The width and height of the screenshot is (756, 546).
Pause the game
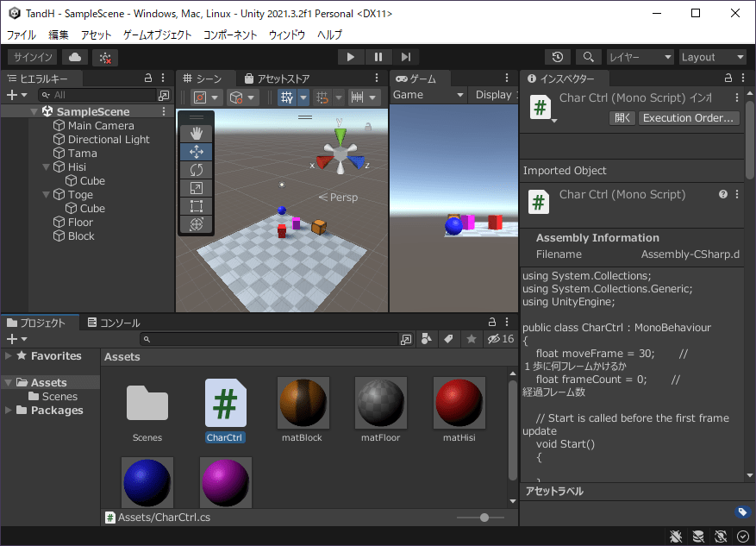coord(378,57)
